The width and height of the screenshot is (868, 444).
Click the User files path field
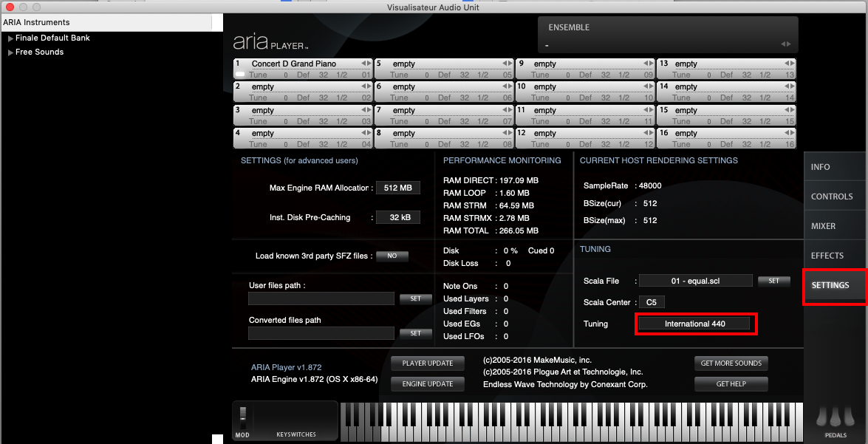pos(321,298)
